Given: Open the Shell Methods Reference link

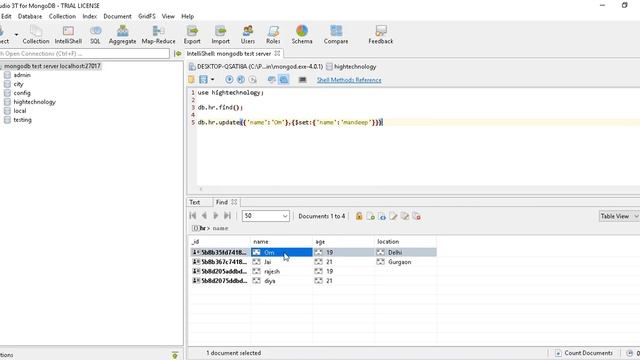Looking at the screenshot, I should coord(349,80).
